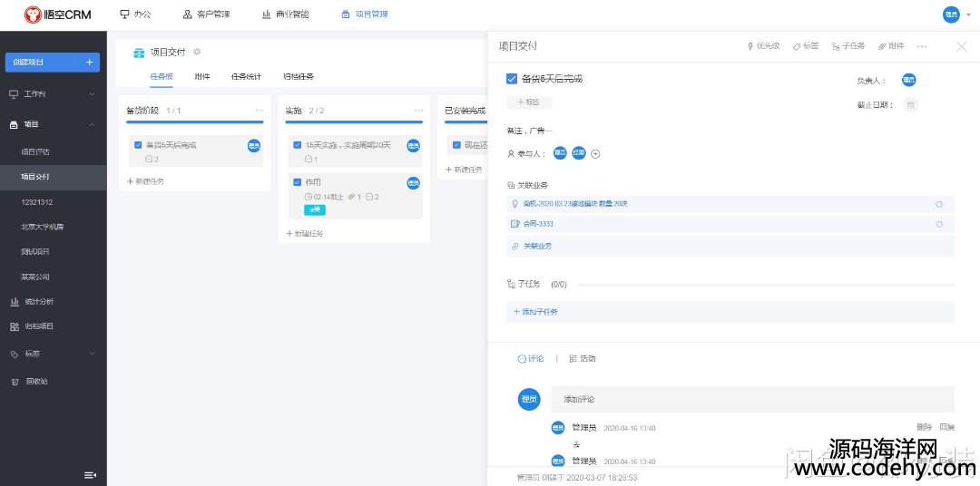Open the user avatar dropdown in top bar

point(956,15)
